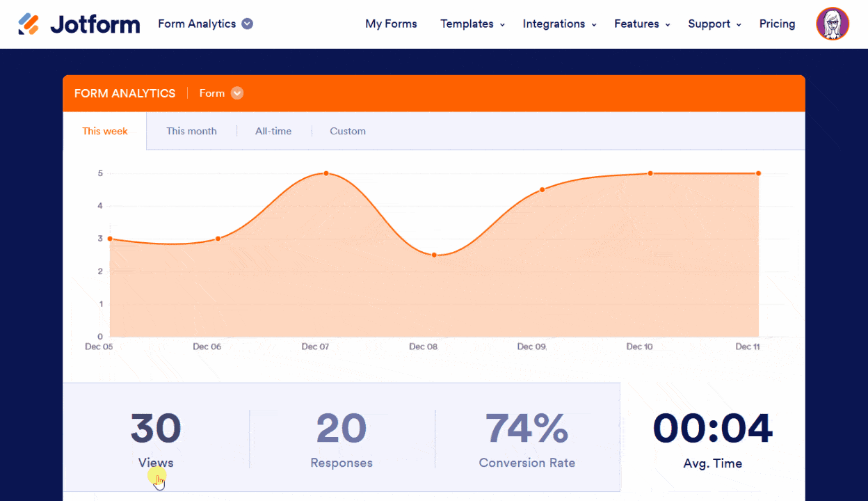
Task: Click the Dec 09 data point on the chart
Action: tap(542, 189)
